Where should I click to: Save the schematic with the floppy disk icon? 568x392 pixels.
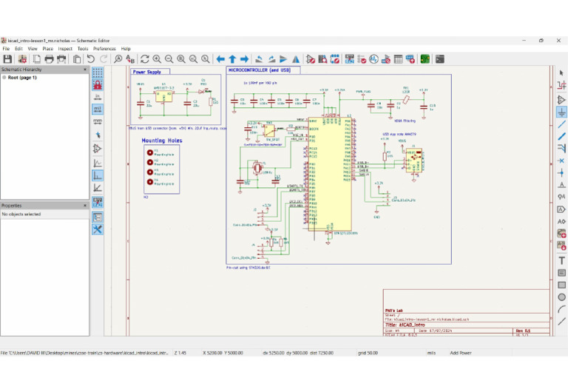pyautogui.click(x=7, y=59)
